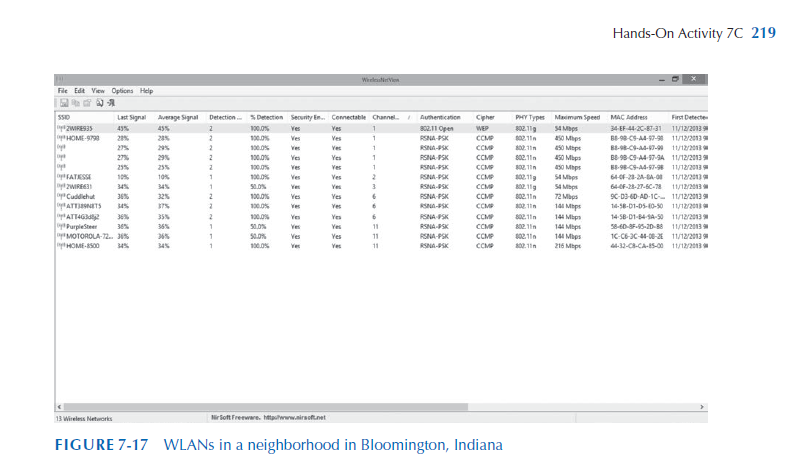Viewport: 802px width, 472px height.
Task: Select the HOME-8500 network row
Action: [382, 246]
